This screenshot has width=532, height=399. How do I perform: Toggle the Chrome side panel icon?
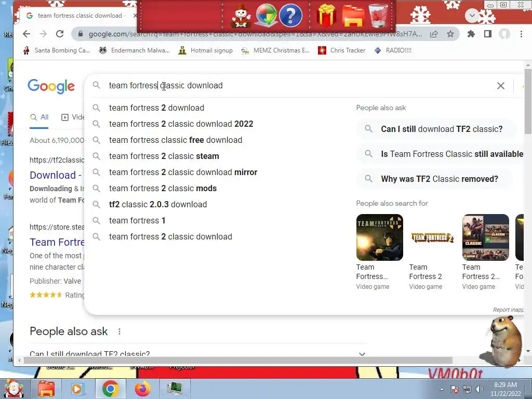(487, 34)
